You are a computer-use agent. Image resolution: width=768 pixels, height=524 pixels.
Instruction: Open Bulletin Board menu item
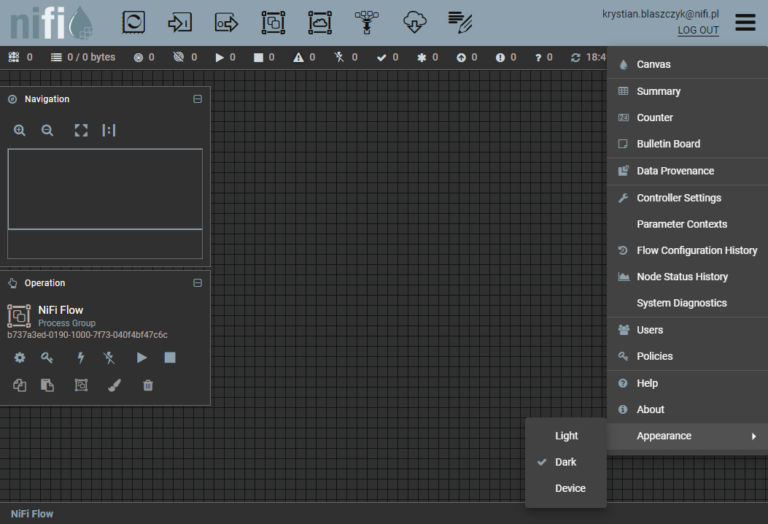[687, 144]
